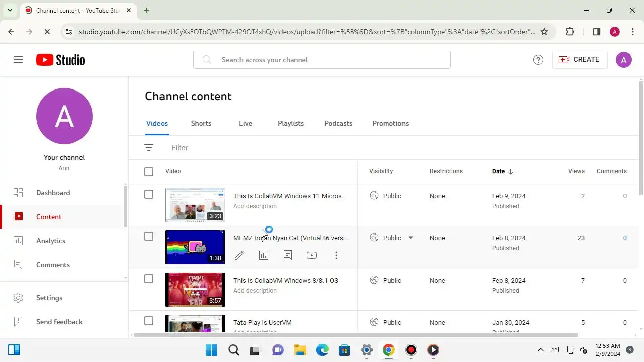This screenshot has width=644, height=362.
Task: Open the CollabVM Windows 8/8.1 thumbnail
Action: coord(195,290)
